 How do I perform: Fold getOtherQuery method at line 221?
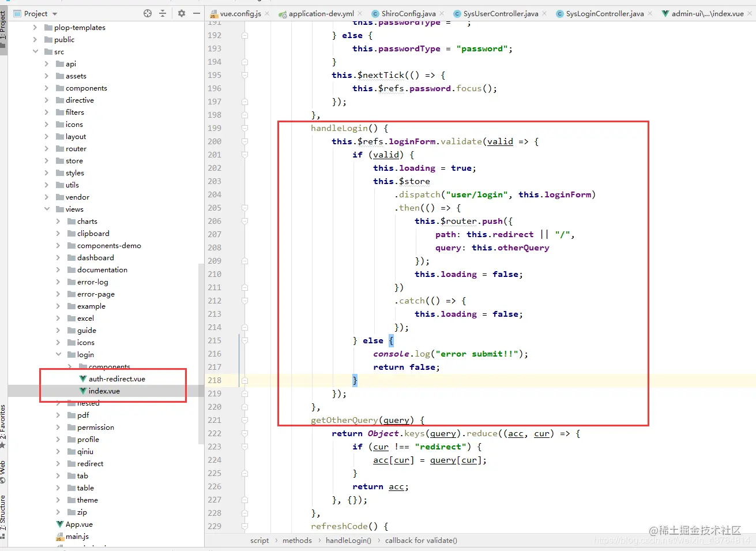(x=245, y=420)
